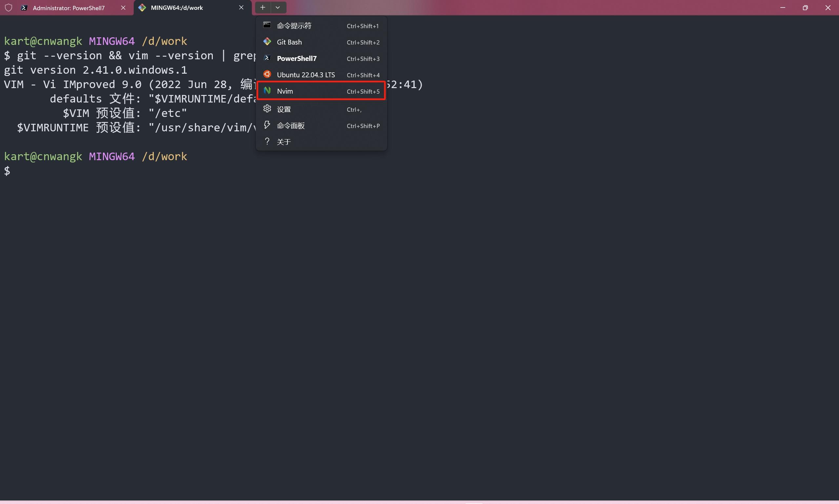Screen dimensions: 839x504
Task: Select the Nvim profile icon in the menu
Action: [x=267, y=90]
